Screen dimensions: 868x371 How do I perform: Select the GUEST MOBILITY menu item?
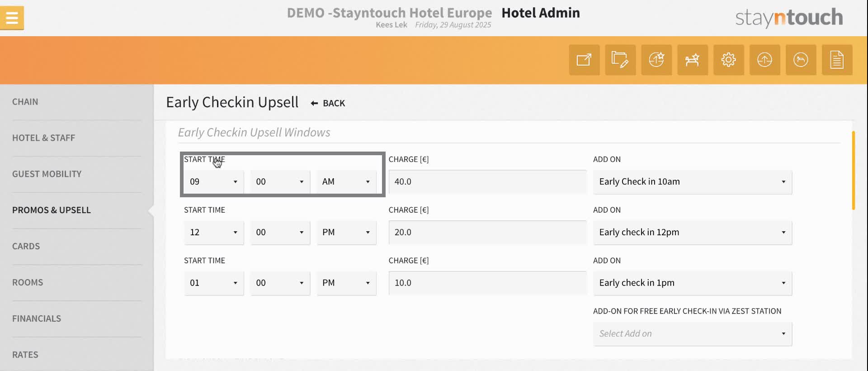[47, 174]
